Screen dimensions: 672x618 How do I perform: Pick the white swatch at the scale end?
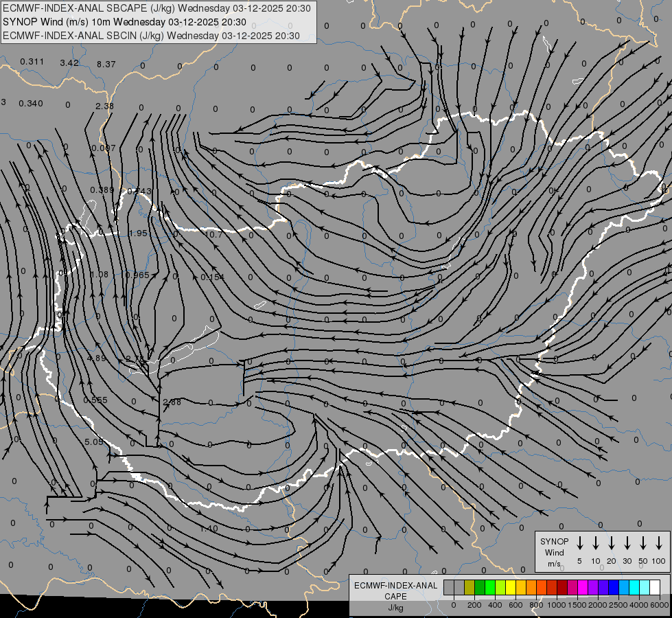[x=655, y=587]
